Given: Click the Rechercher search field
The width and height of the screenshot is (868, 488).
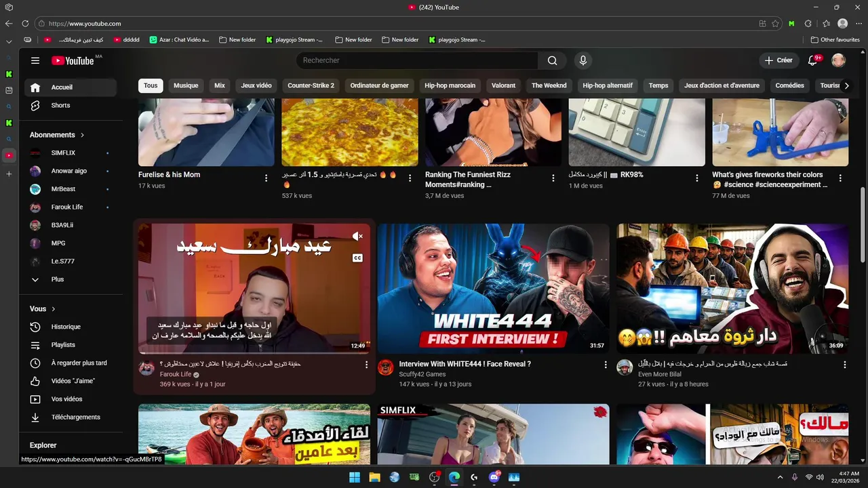Looking at the screenshot, I should tap(417, 60).
